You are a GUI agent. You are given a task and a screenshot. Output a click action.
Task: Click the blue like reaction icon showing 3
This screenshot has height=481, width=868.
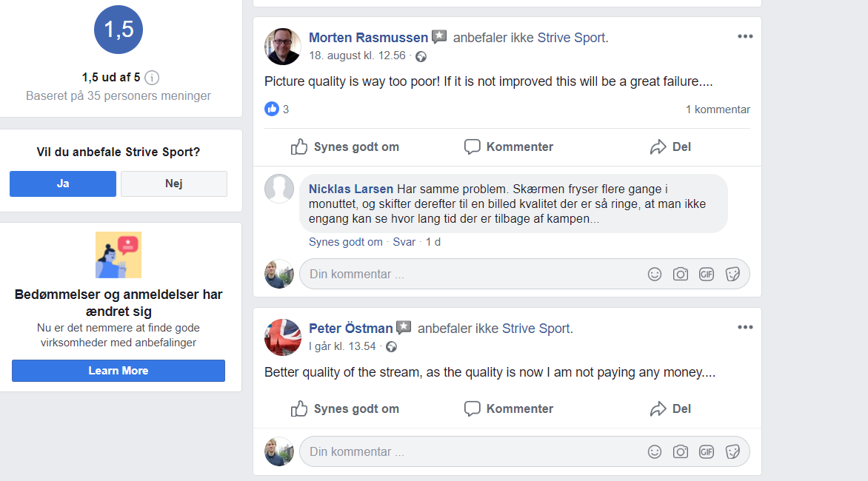click(x=272, y=110)
